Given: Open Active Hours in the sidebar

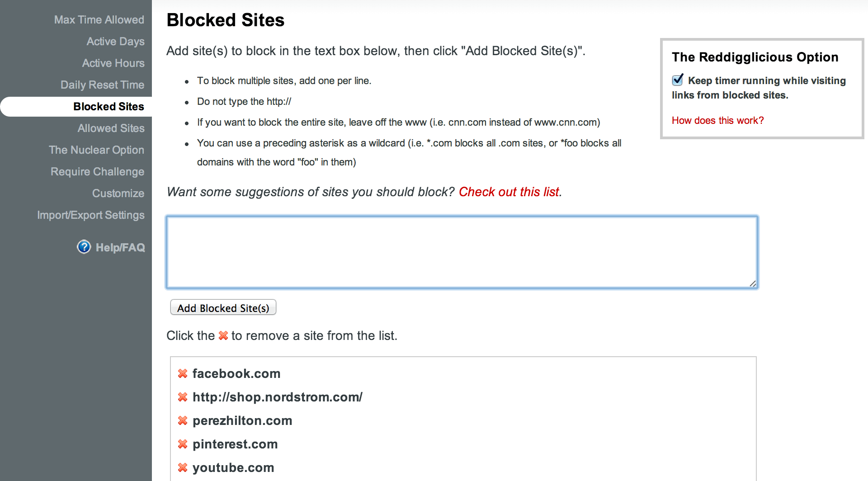Looking at the screenshot, I should click(113, 63).
